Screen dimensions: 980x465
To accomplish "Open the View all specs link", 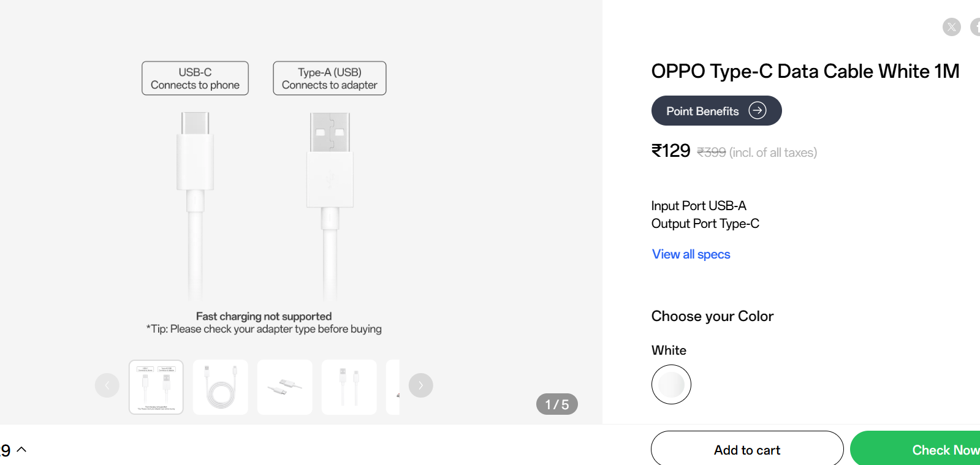I will point(691,254).
